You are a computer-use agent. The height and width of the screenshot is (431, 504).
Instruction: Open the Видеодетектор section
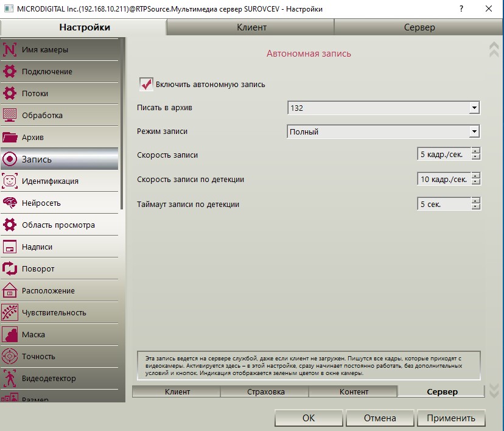(60, 378)
